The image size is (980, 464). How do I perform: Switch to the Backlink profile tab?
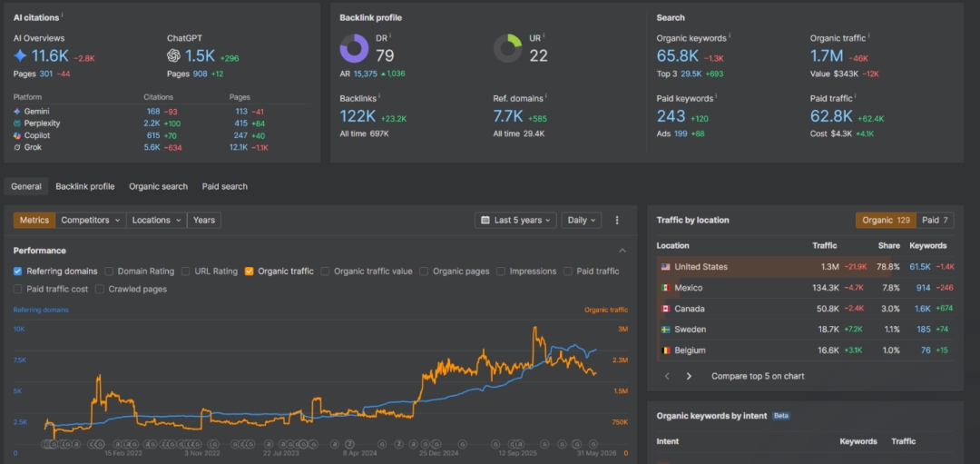pyautogui.click(x=85, y=186)
